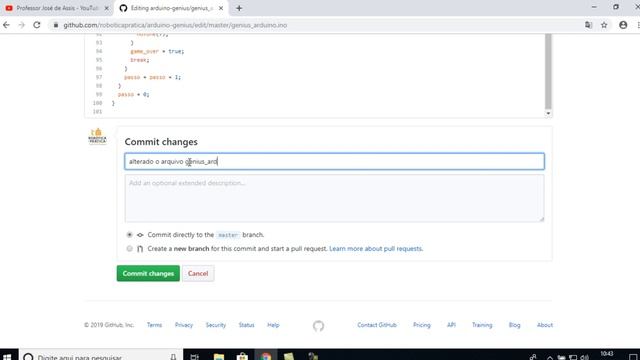Open File Explorer from the taskbar
Image resolution: width=640 pixels, height=360 pixels.
point(219,356)
